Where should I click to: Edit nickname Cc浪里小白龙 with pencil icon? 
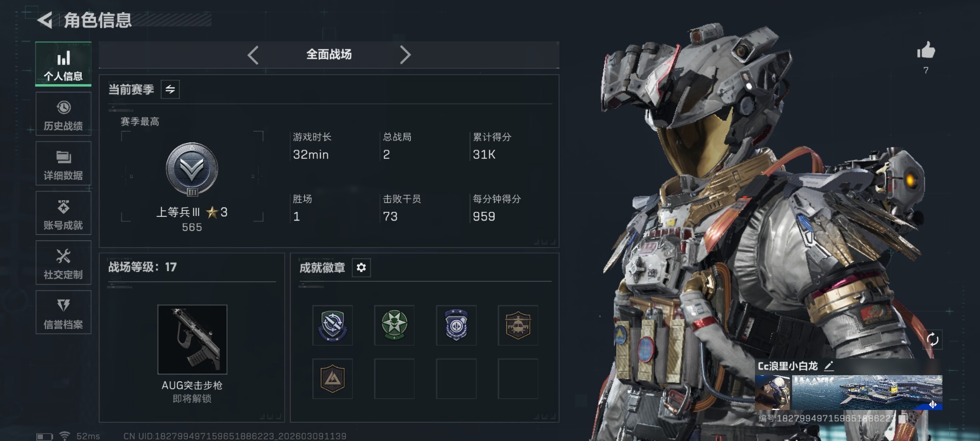[x=829, y=366]
